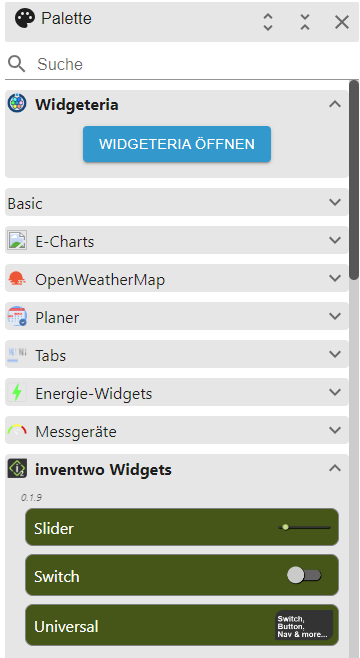This screenshot has width=360, height=658.
Task: Open the Tabs widget group
Action: [177, 354]
